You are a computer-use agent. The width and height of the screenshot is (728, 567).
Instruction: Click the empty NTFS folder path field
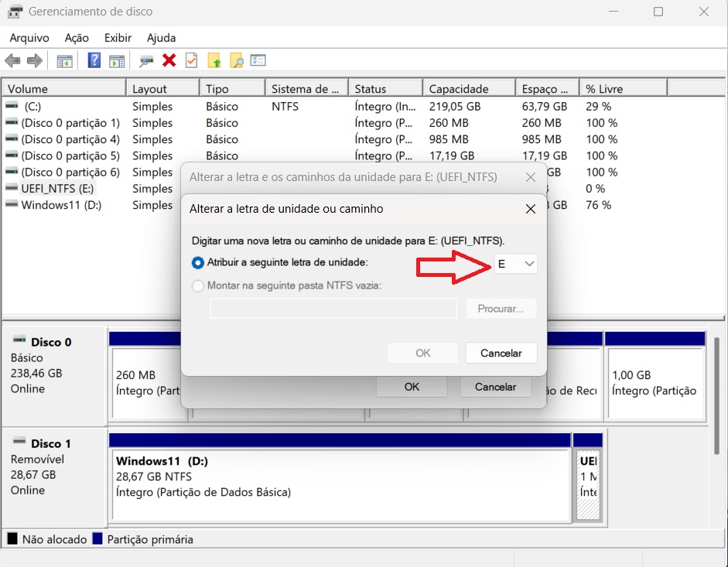tap(333, 309)
